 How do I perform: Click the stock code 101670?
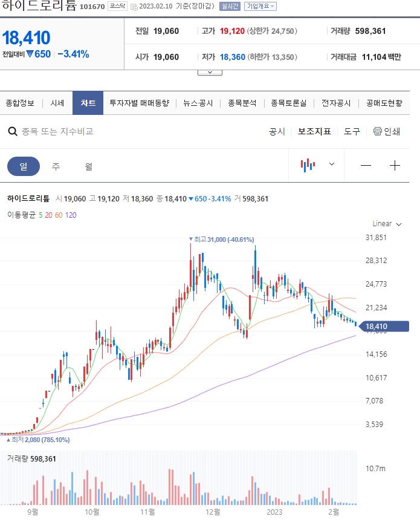point(92,7)
